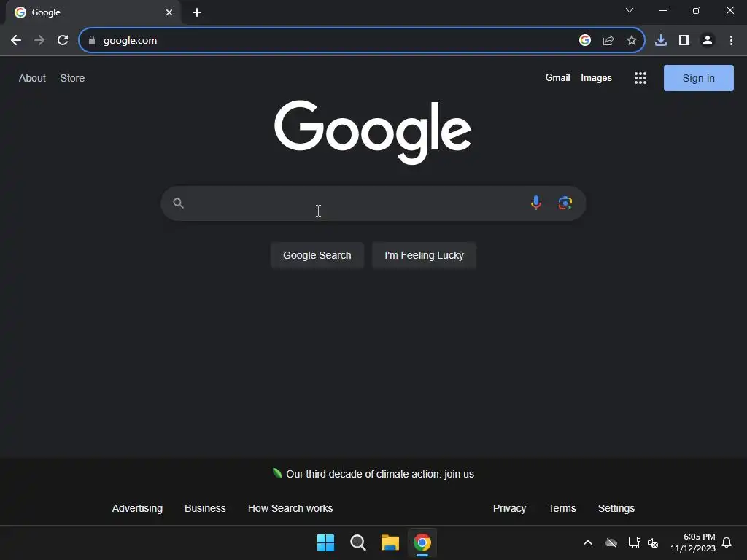Image resolution: width=747 pixels, height=560 pixels.
Task: Open the Business footer link
Action: pyautogui.click(x=205, y=508)
